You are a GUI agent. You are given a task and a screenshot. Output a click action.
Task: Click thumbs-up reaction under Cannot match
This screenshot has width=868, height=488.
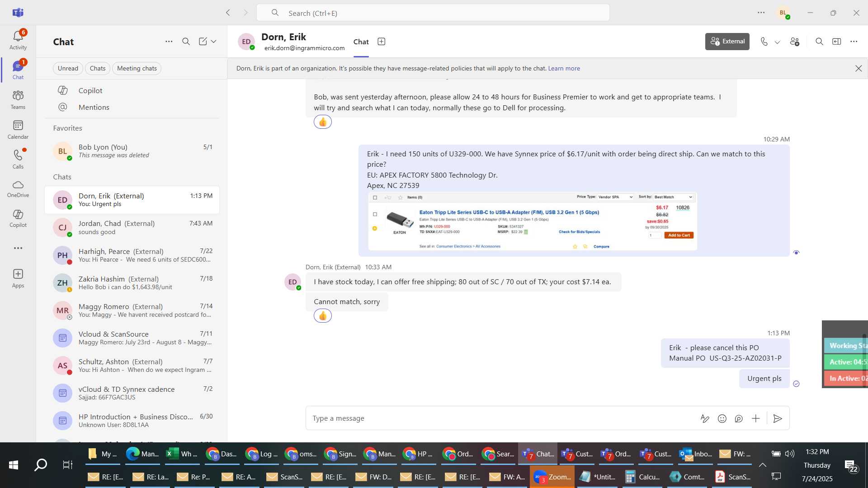pyautogui.click(x=323, y=315)
